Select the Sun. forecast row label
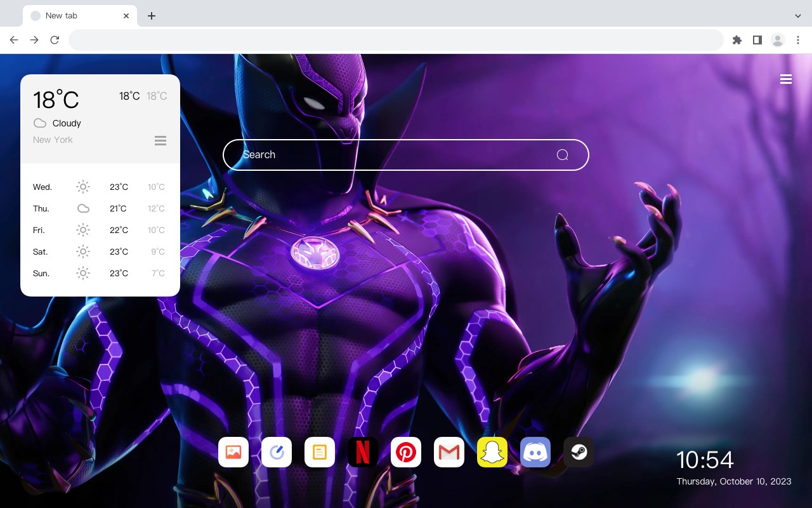812x508 pixels. pyautogui.click(x=41, y=273)
